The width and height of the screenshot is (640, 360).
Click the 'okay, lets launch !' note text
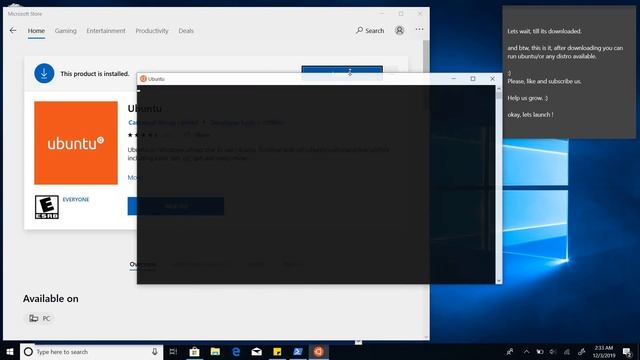point(530,115)
